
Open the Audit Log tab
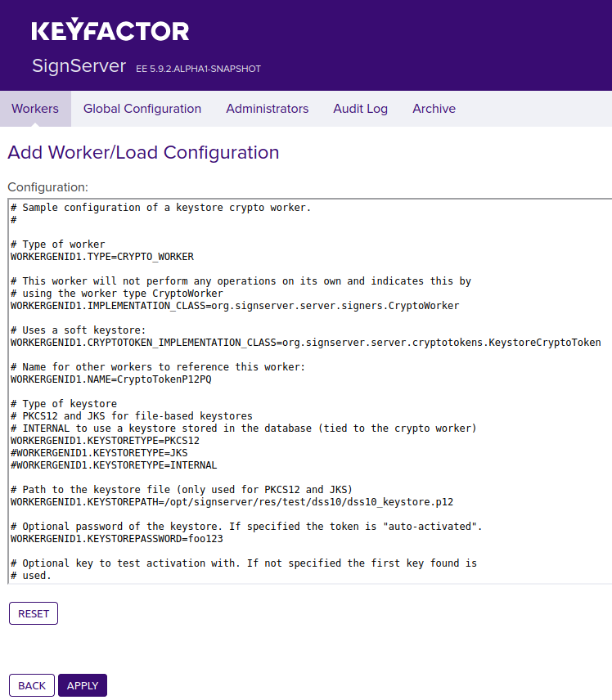coord(360,109)
